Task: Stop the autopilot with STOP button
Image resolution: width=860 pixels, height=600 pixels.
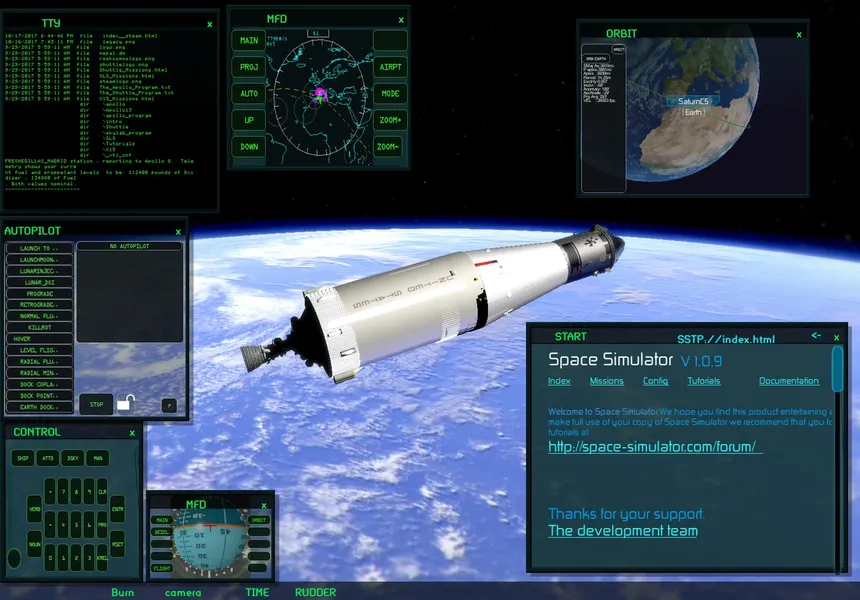Action: (97, 404)
